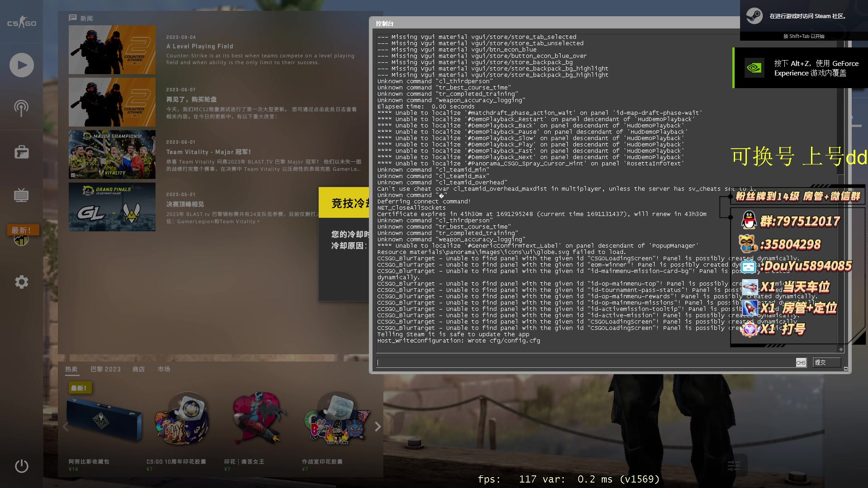Click the 2023-06-01 news date

click(181, 142)
